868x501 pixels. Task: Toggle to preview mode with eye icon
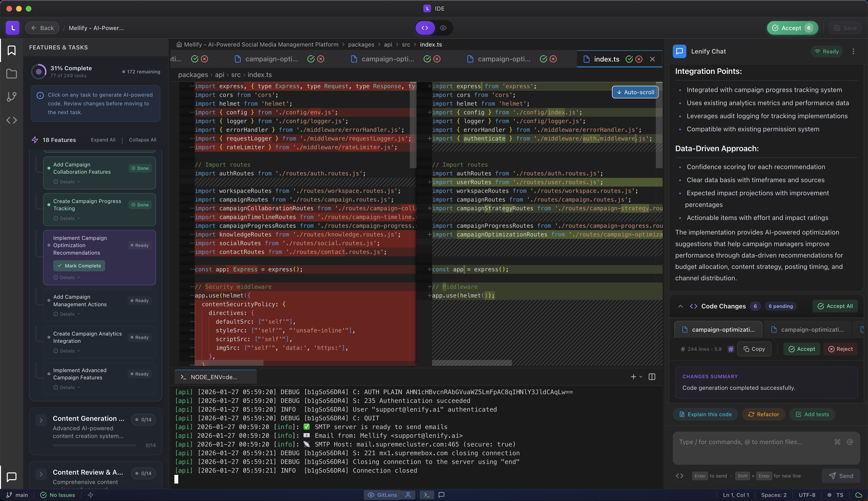[443, 28]
